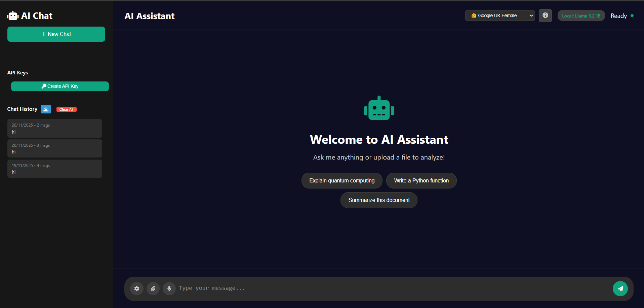
Task: Start voice input with the microphone icon
Action: [x=169, y=288]
